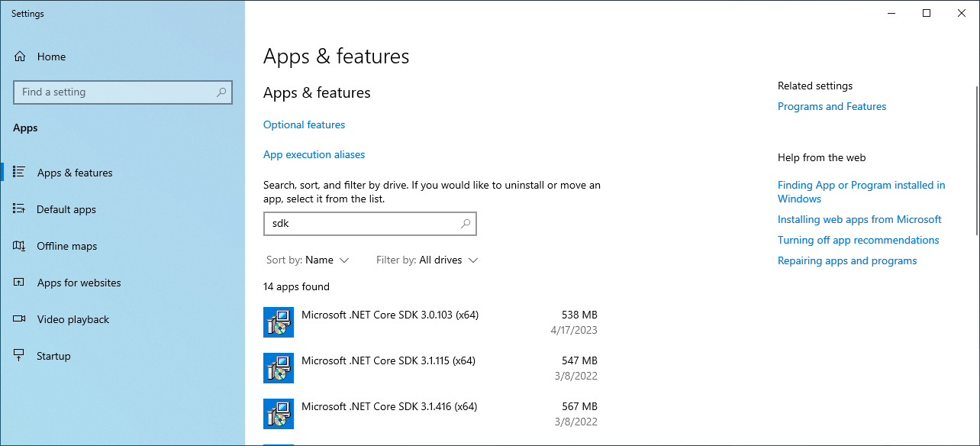This screenshot has width=980, height=446.
Task: Click the magnifier in the sdk search box
Action: 466,224
